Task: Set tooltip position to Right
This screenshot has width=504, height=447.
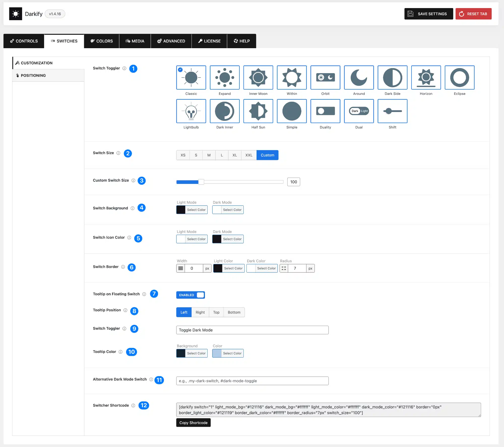Action: [200, 312]
